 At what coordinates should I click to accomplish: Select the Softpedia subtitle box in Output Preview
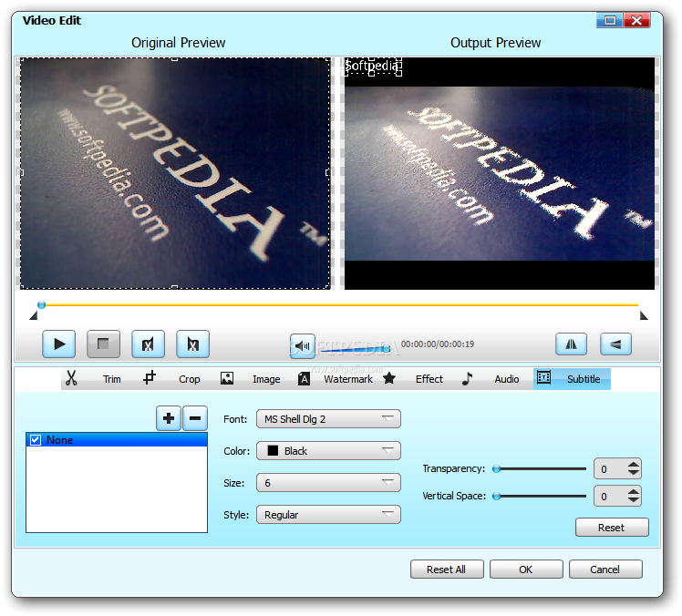373,67
